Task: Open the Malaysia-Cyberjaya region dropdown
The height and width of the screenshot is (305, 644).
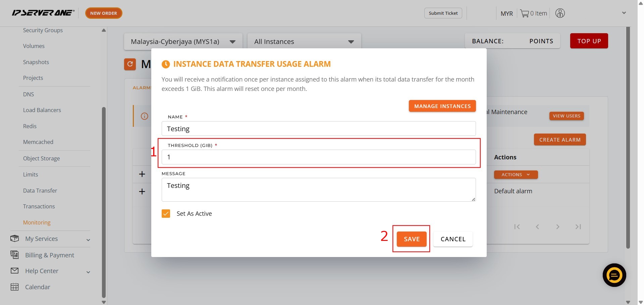Action: 183,42
